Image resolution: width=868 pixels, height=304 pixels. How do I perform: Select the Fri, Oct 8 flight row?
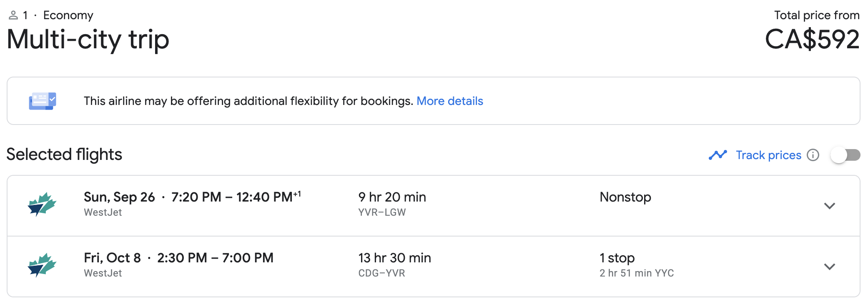click(x=434, y=267)
